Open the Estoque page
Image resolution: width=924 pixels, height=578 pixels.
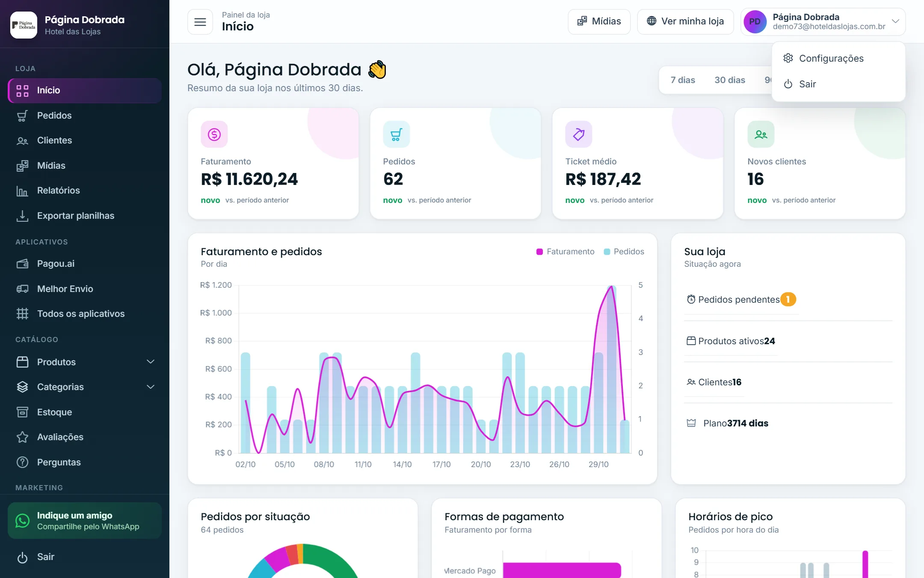pyautogui.click(x=85, y=412)
